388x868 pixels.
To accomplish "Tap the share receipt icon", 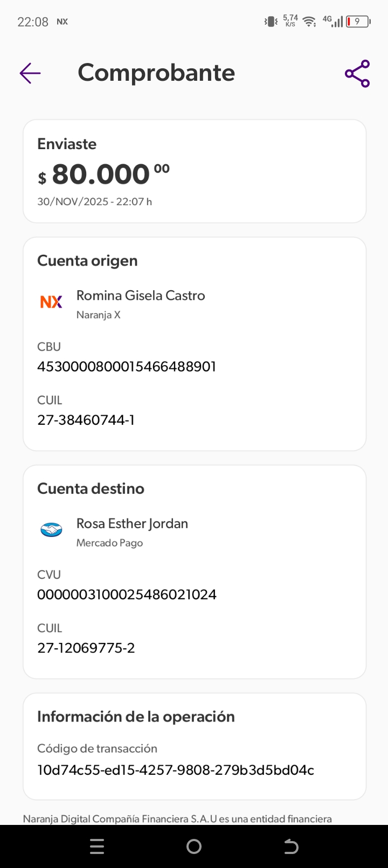I will (x=357, y=74).
